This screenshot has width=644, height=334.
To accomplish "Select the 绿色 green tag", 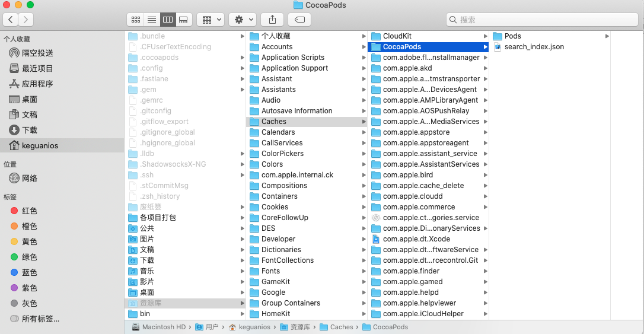I will click(x=62, y=257).
